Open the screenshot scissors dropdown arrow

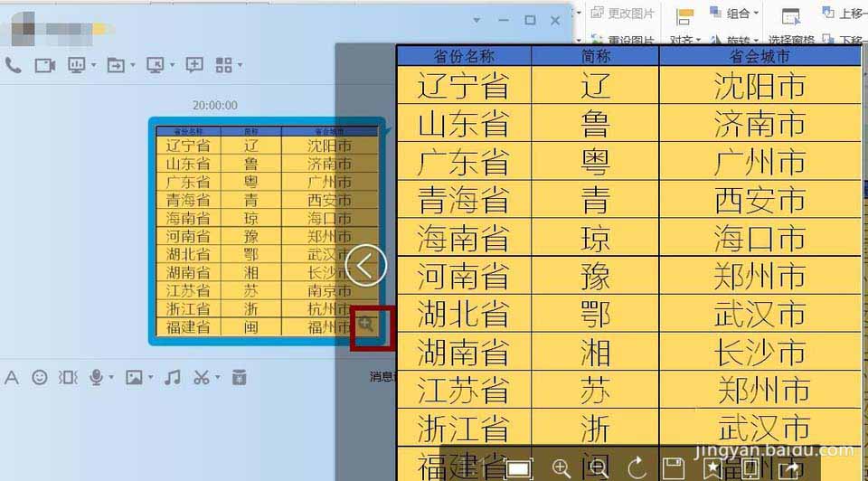click(x=218, y=378)
